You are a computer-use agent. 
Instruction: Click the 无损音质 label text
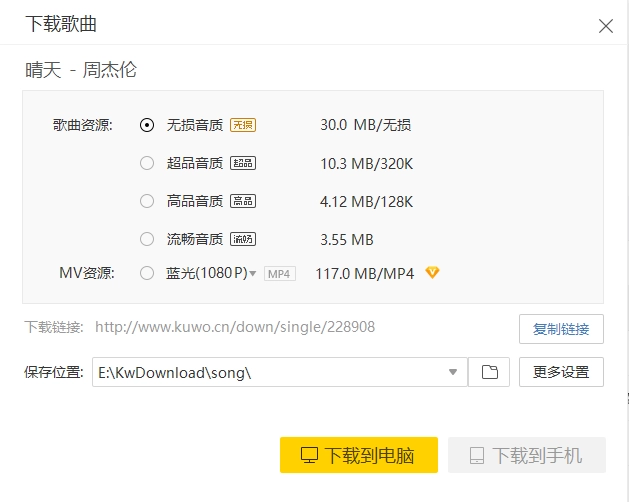[x=195, y=125]
